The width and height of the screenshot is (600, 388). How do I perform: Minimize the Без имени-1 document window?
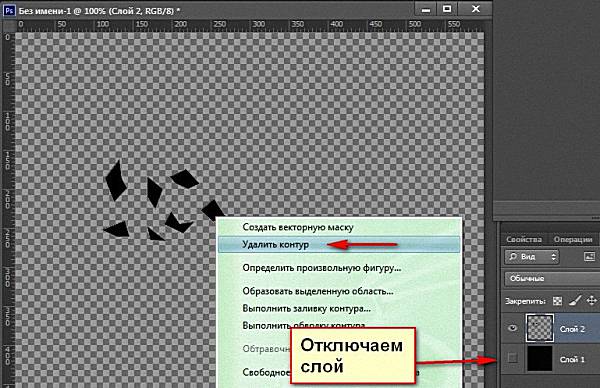tap(426, 10)
